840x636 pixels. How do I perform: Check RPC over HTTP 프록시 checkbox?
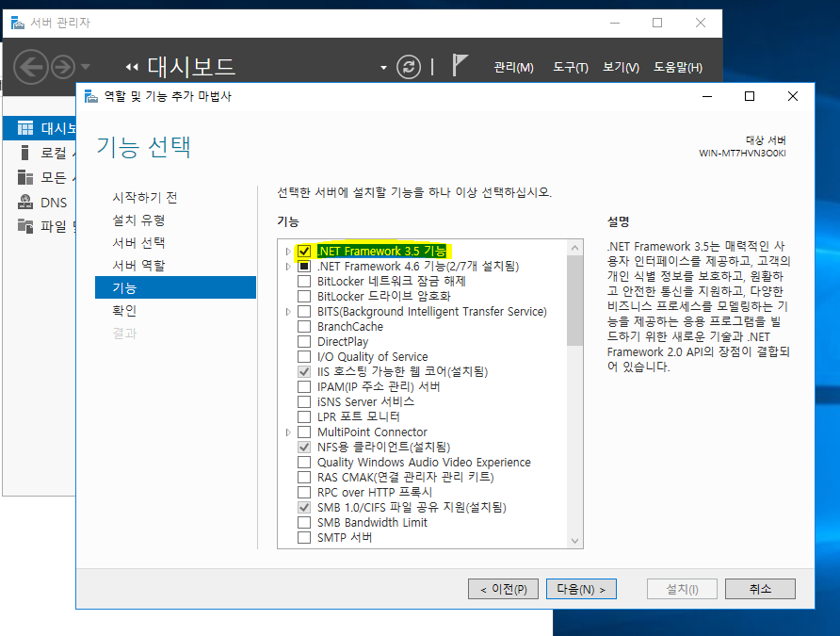304,492
